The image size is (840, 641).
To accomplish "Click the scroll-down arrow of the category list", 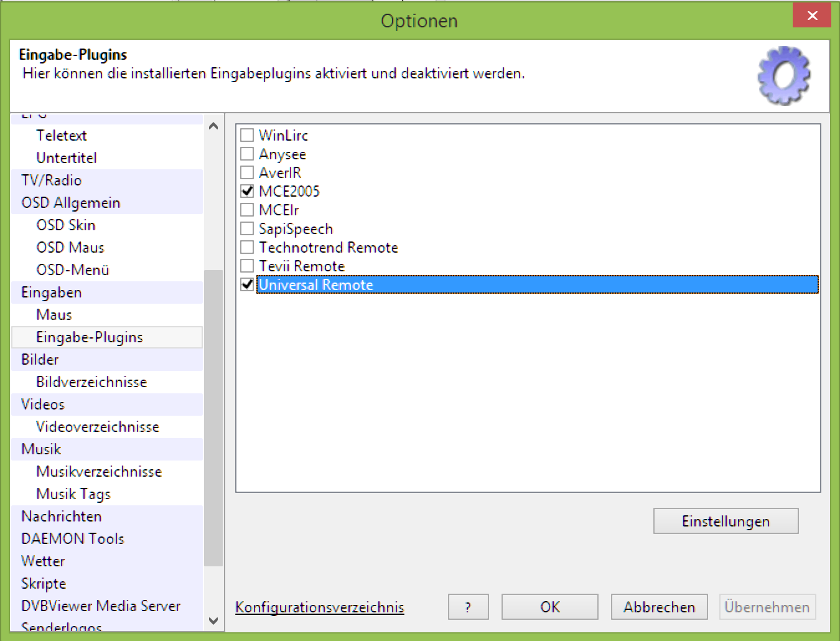I will pyautogui.click(x=213, y=620).
